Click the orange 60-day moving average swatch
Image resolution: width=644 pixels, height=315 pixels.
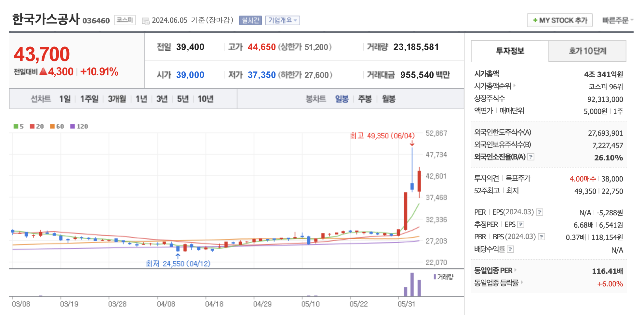pyautogui.click(x=52, y=126)
